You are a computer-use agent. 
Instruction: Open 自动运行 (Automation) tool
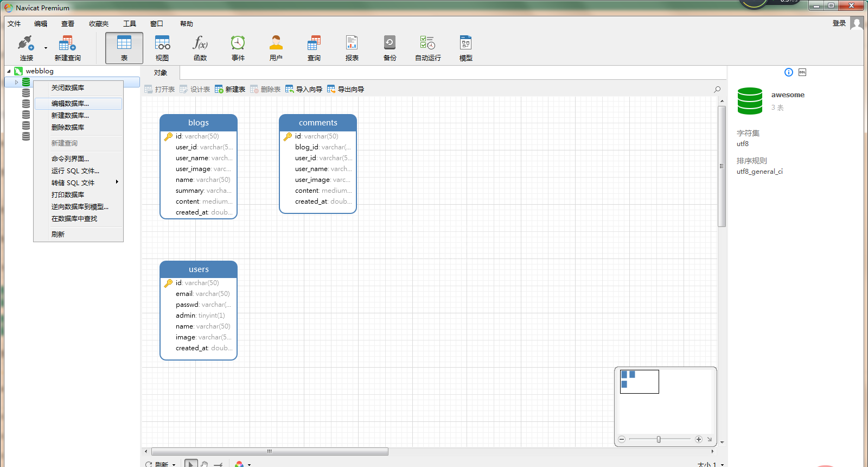tap(428, 48)
